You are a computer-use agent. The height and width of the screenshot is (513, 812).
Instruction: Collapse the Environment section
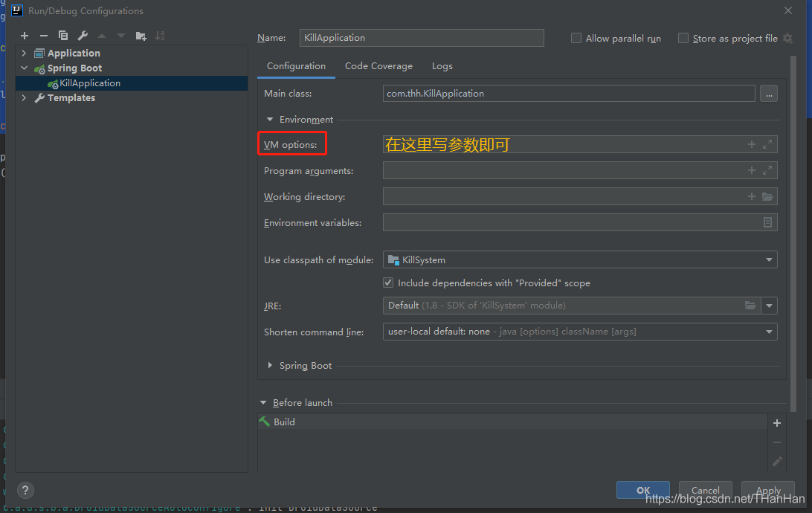click(x=270, y=120)
